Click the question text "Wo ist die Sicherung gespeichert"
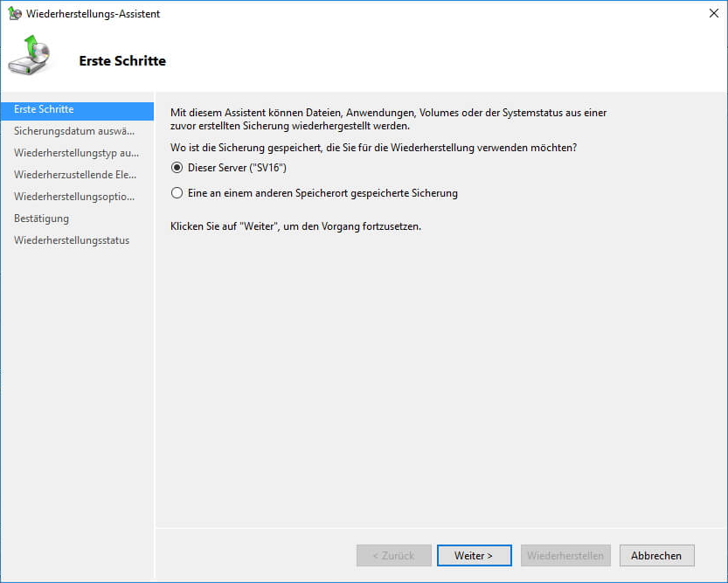The image size is (728, 583). coord(373,148)
